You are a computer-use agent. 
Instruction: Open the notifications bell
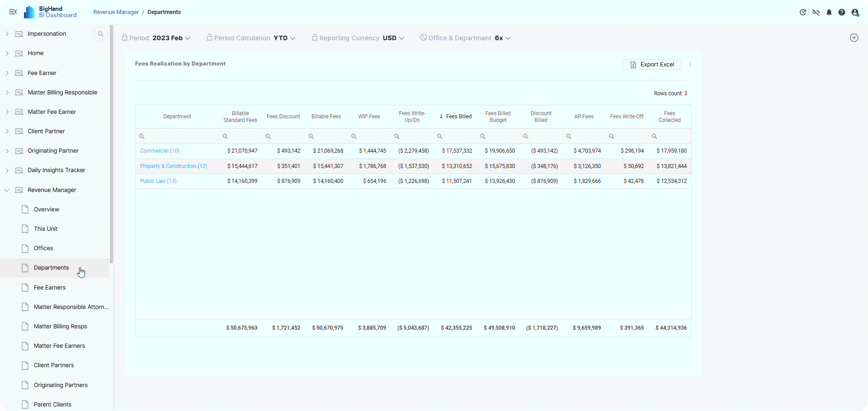click(x=829, y=13)
